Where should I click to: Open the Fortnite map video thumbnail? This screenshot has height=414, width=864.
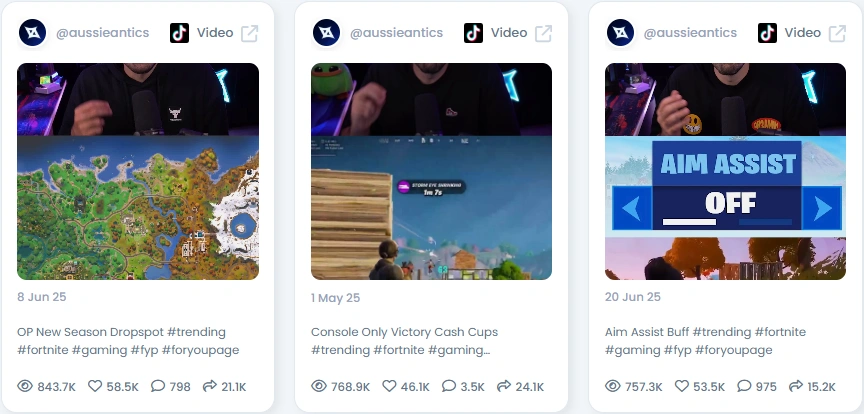(138, 171)
